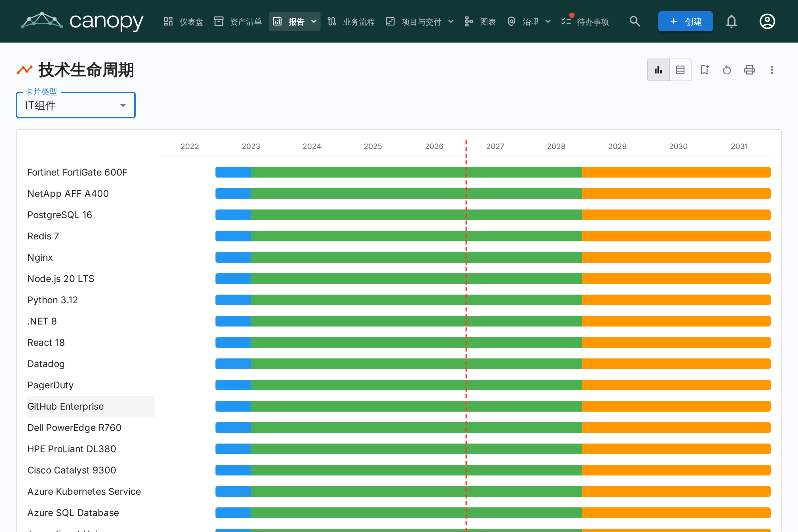Click the Canopy logo
This screenshot has height=532, width=798.
pyautogui.click(x=82, y=21)
